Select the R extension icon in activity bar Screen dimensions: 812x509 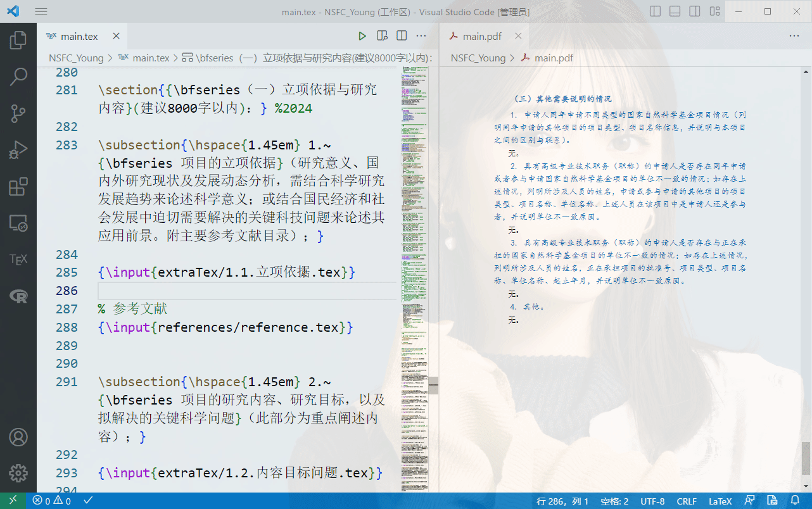tap(18, 296)
